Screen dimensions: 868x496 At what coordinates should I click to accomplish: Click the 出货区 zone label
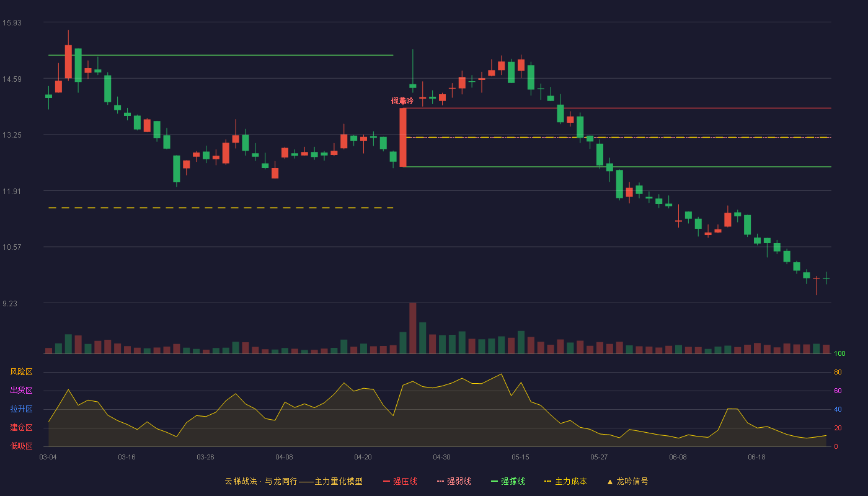coord(21,391)
